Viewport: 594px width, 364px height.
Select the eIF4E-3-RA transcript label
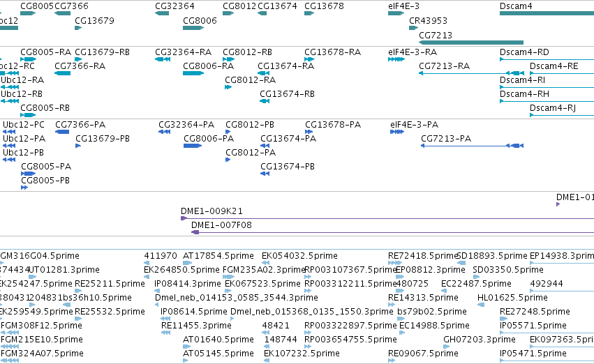pyautogui.click(x=413, y=52)
